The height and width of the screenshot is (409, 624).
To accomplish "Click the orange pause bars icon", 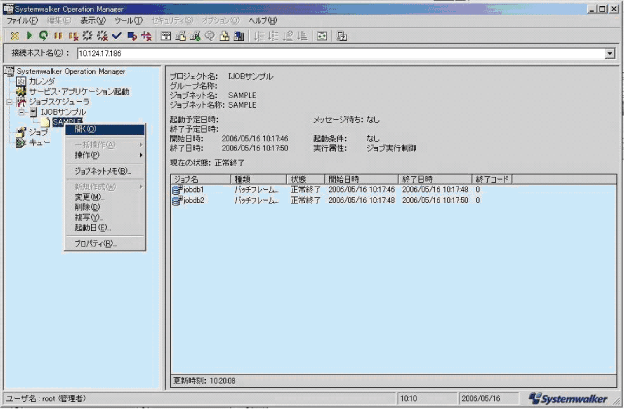I will coord(58,36).
